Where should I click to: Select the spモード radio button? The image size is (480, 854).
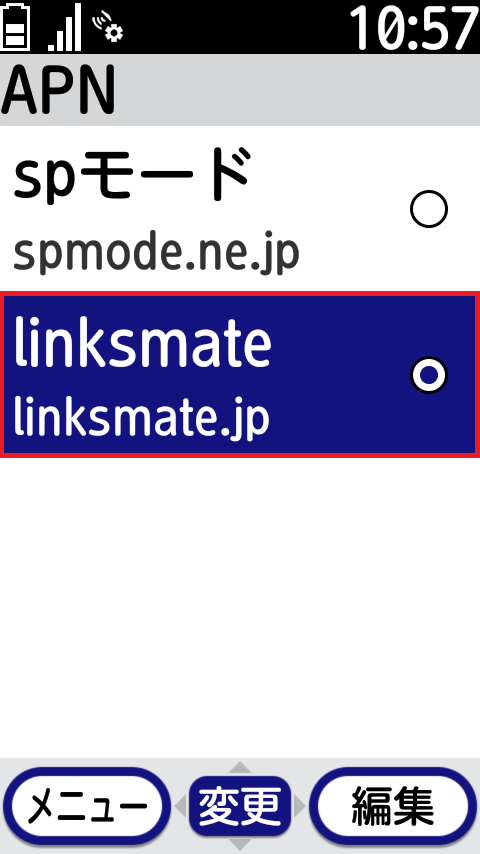[429, 209]
